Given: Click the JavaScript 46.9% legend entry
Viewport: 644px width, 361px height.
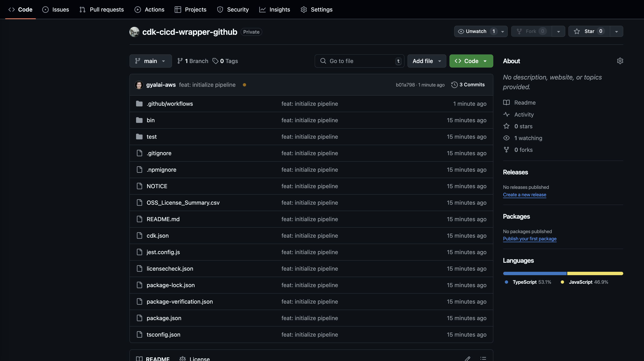Looking at the screenshot, I should (x=584, y=282).
